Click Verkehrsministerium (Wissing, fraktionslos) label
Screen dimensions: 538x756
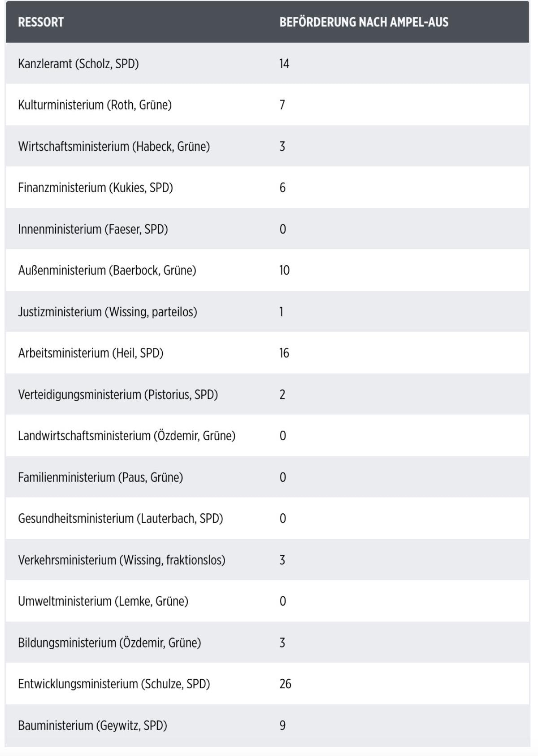[121, 560]
